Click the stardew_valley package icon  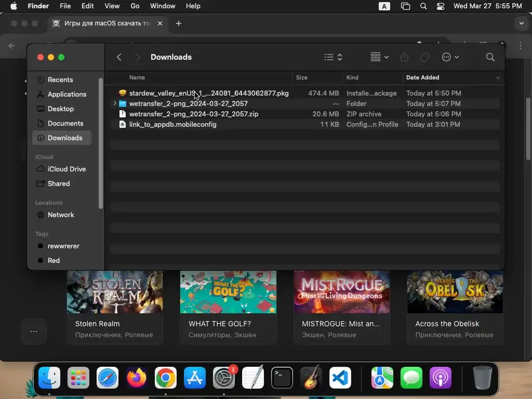[123, 93]
